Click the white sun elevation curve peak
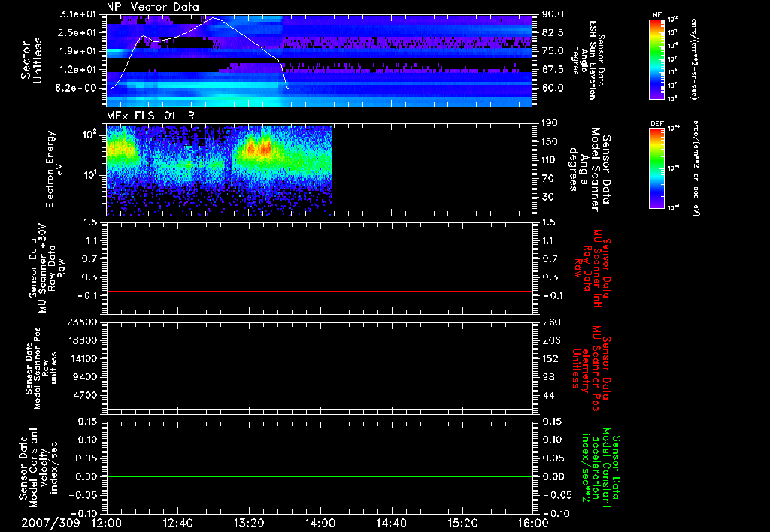This screenshot has height=532, width=770. click(214, 17)
